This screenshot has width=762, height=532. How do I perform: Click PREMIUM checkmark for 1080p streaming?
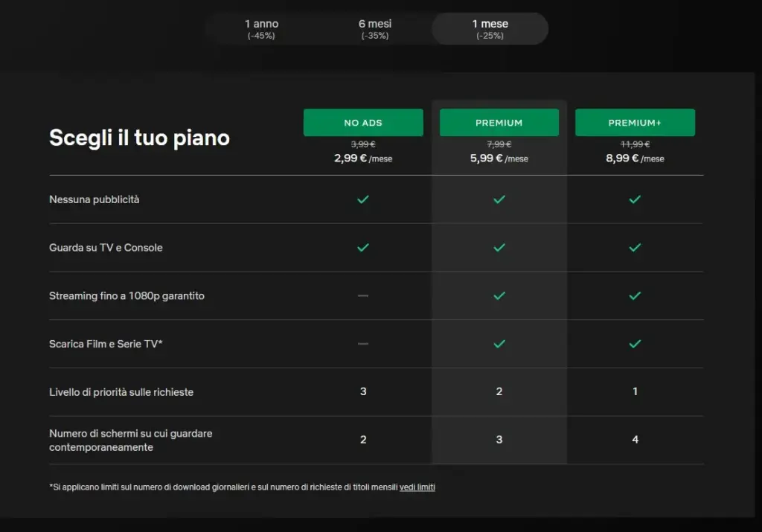point(499,295)
